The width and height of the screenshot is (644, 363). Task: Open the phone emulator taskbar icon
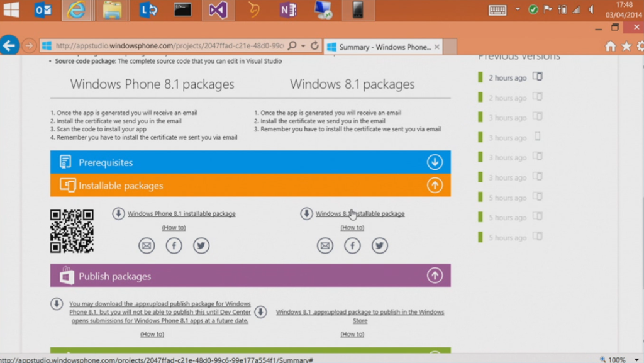(358, 10)
